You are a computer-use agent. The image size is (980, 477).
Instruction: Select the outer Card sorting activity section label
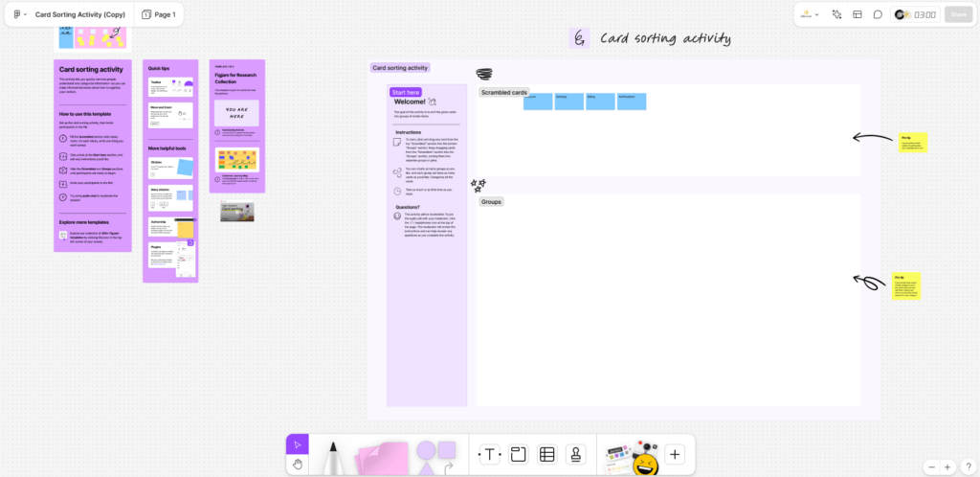(400, 67)
